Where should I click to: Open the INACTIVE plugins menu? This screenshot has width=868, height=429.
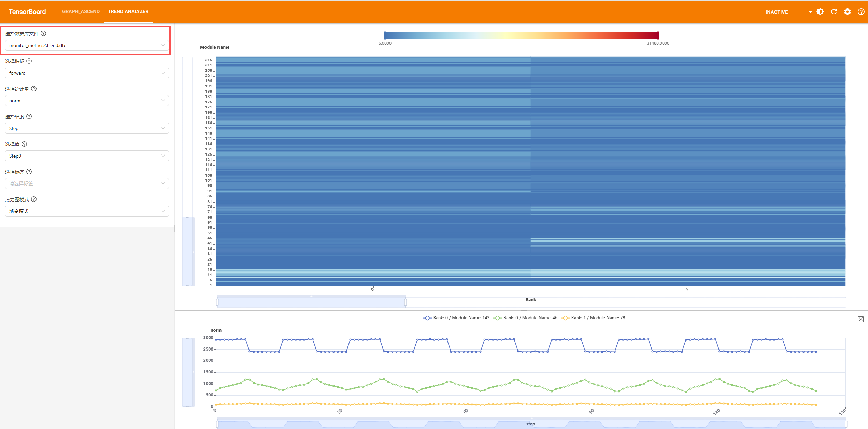pos(788,12)
